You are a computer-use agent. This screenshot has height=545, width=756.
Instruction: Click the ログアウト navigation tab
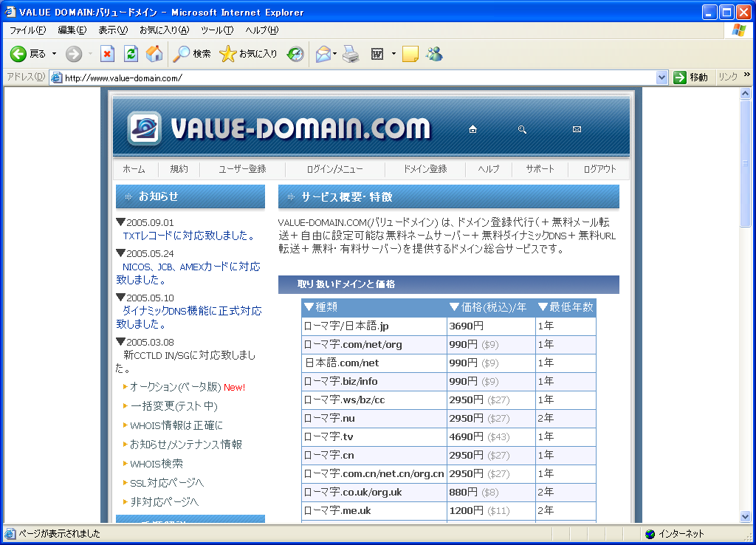click(x=599, y=169)
